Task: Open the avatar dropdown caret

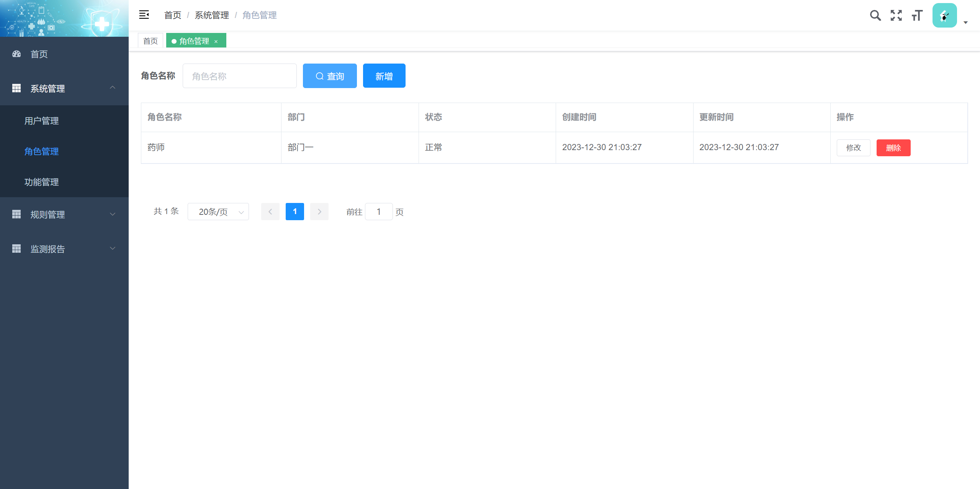Action: tap(965, 23)
